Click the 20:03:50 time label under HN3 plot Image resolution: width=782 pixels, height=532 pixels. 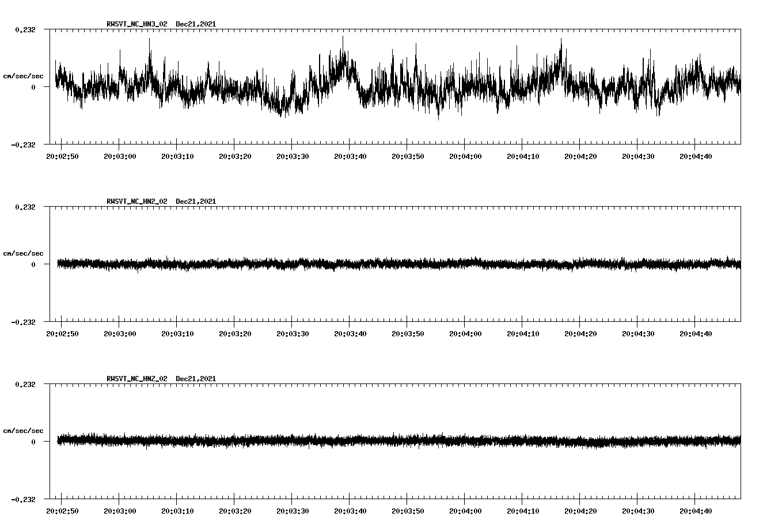(x=408, y=156)
